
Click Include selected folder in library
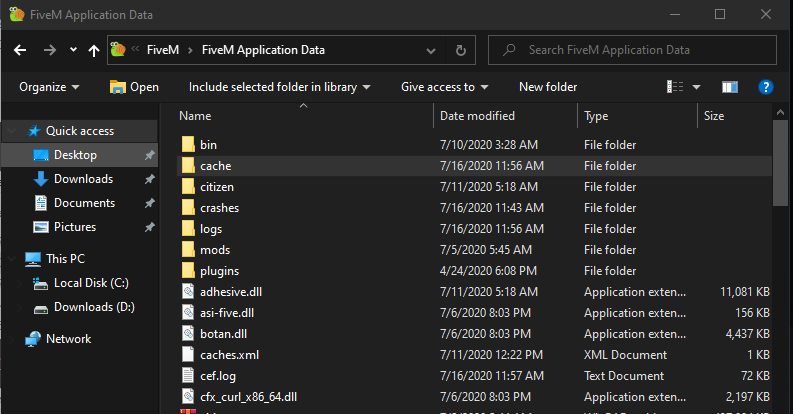tap(279, 87)
